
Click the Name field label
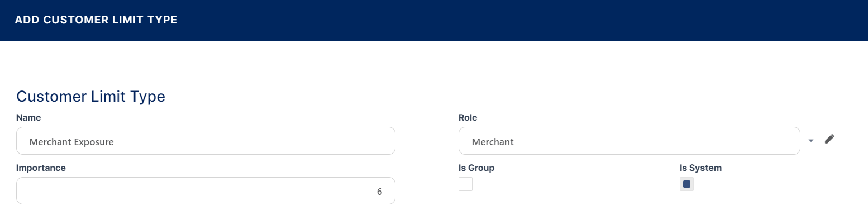[28, 117]
